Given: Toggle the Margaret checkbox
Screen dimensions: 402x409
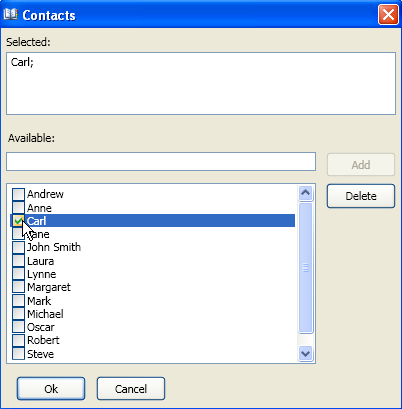Looking at the screenshot, I should coord(18,287).
